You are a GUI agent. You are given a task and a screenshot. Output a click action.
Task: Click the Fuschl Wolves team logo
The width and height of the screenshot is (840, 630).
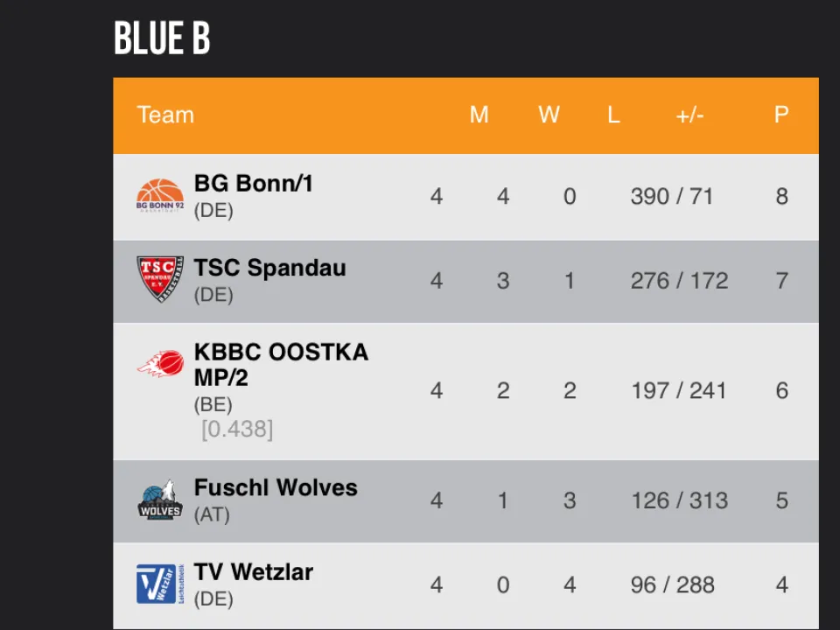[x=160, y=500]
